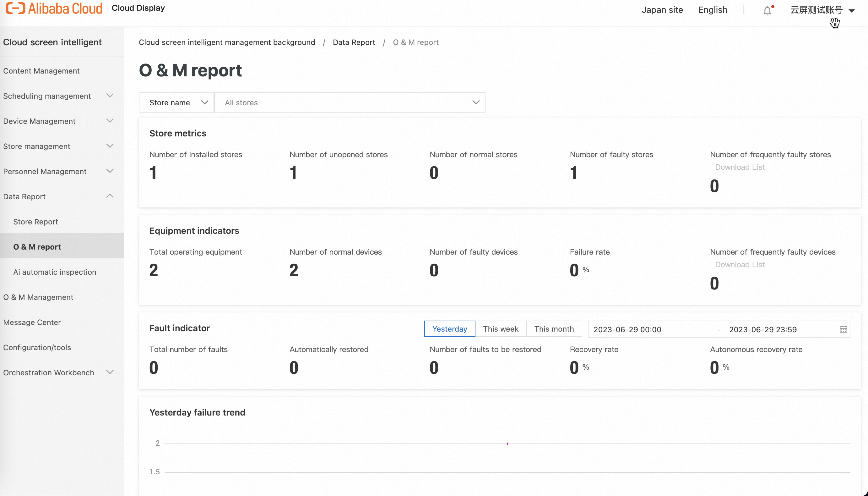Go to Data Report breadcrumb
The image size is (868, 496).
(354, 42)
